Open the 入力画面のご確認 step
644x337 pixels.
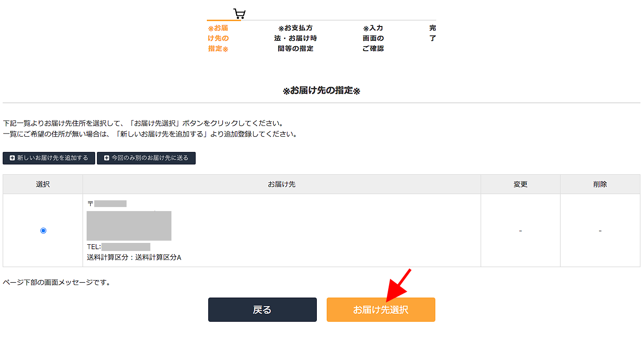point(373,39)
